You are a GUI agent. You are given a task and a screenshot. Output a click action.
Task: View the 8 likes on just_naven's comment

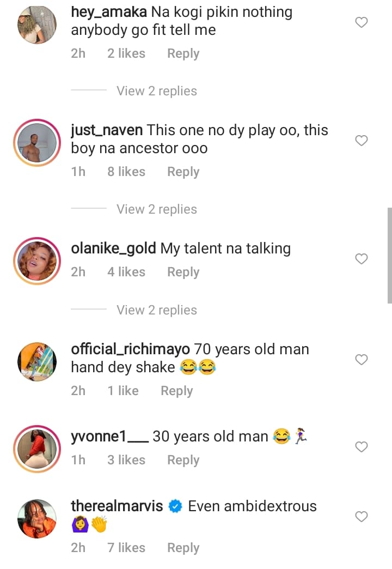[126, 172]
